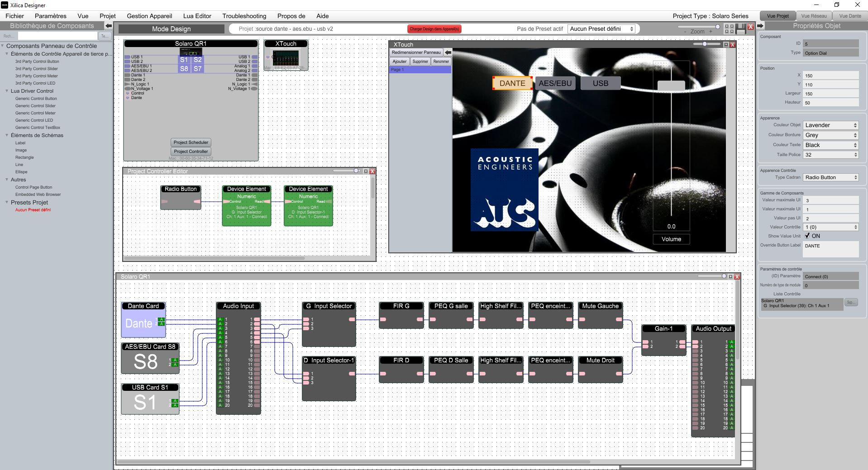Click the back arrow beside Redimensionner Panneau
The width and height of the screenshot is (868, 470).
pyautogui.click(x=448, y=52)
